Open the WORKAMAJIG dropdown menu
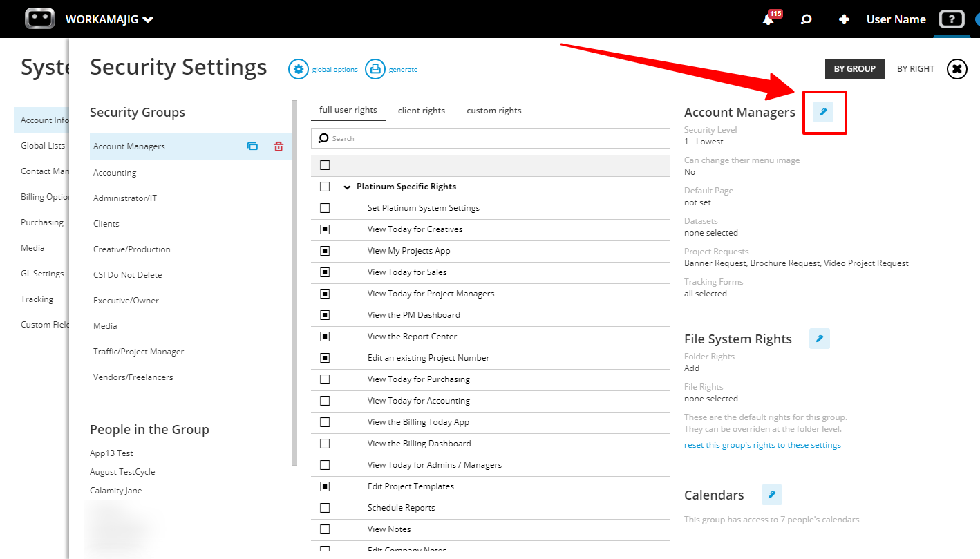Image resolution: width=980 pixels, height=559 pixels. (x=109, y=19)
